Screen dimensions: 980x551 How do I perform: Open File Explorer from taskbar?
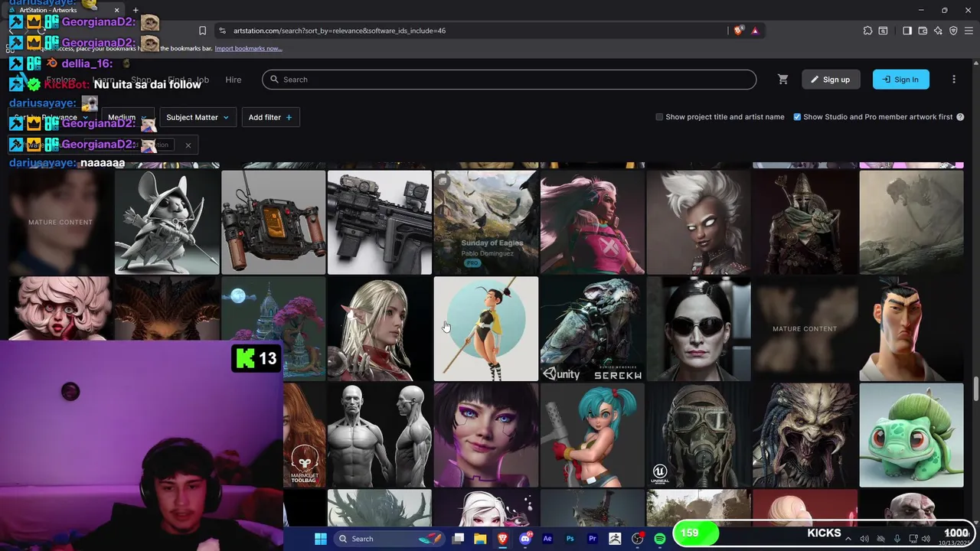click(x=480, y=539)
